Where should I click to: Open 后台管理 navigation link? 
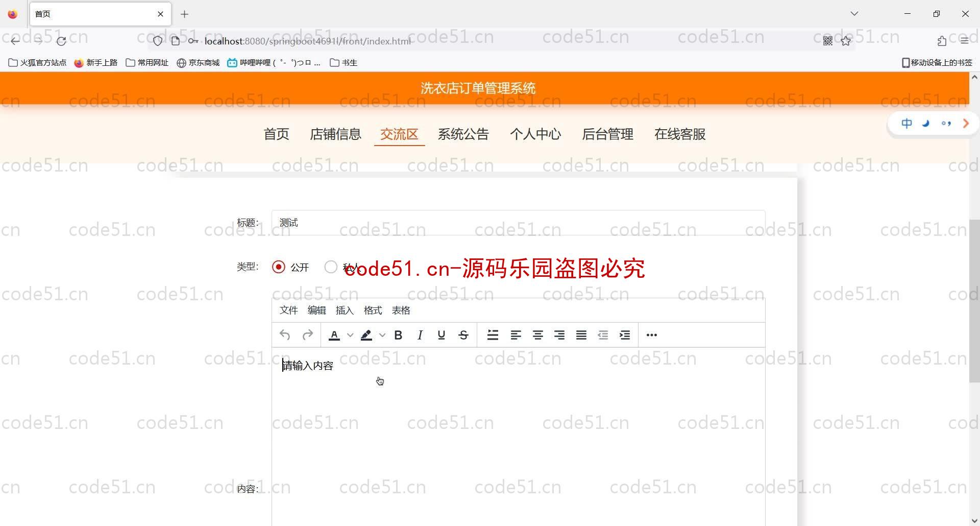(607, 134)
